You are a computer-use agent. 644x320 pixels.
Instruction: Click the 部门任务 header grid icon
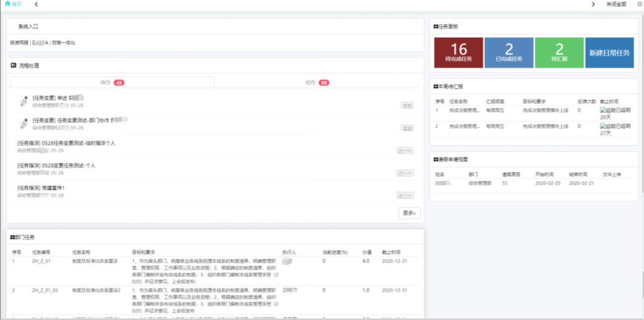coord(13,237)
